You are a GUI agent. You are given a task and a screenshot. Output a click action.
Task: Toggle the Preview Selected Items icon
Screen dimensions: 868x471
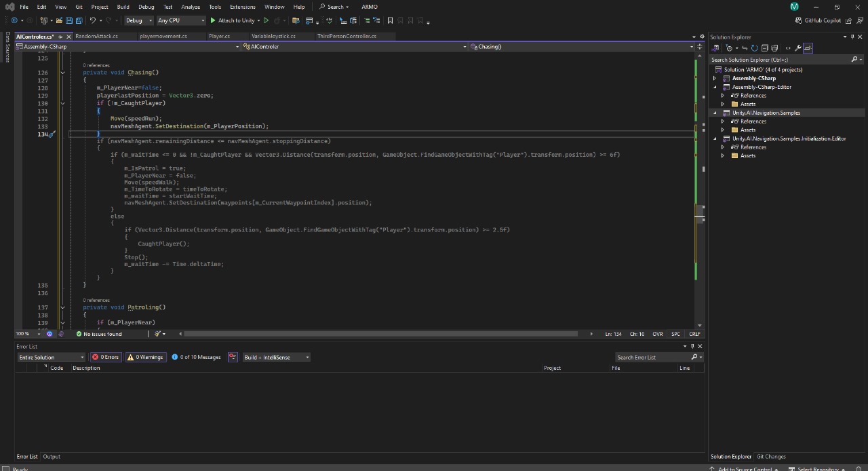click(x=808, y=48)
